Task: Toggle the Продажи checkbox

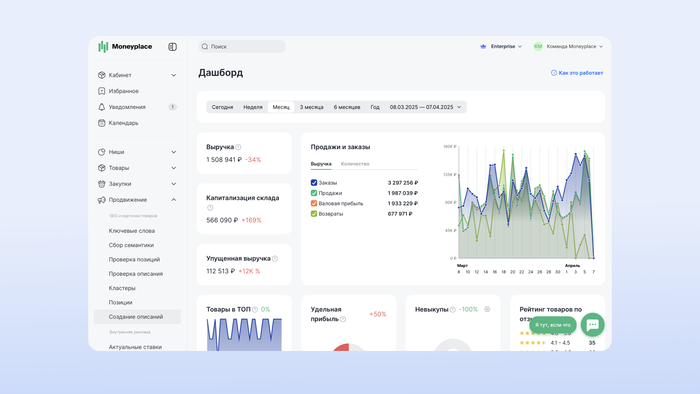Action: [x=314, y=193]
